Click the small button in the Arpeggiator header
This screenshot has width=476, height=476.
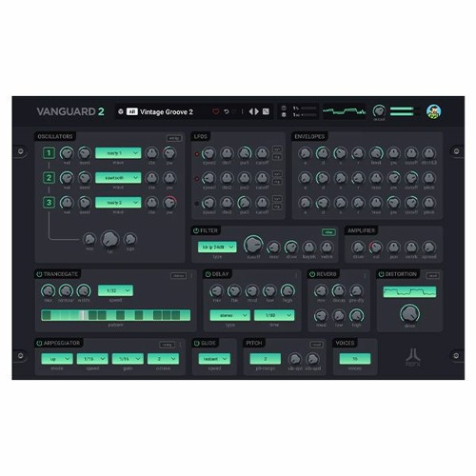click(x=167, y=345)
